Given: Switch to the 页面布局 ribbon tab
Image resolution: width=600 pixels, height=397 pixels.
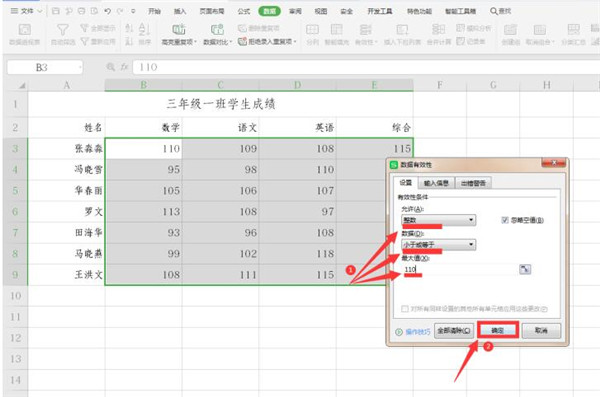Looking at the screenshot, I should click(x=212, y=11).
